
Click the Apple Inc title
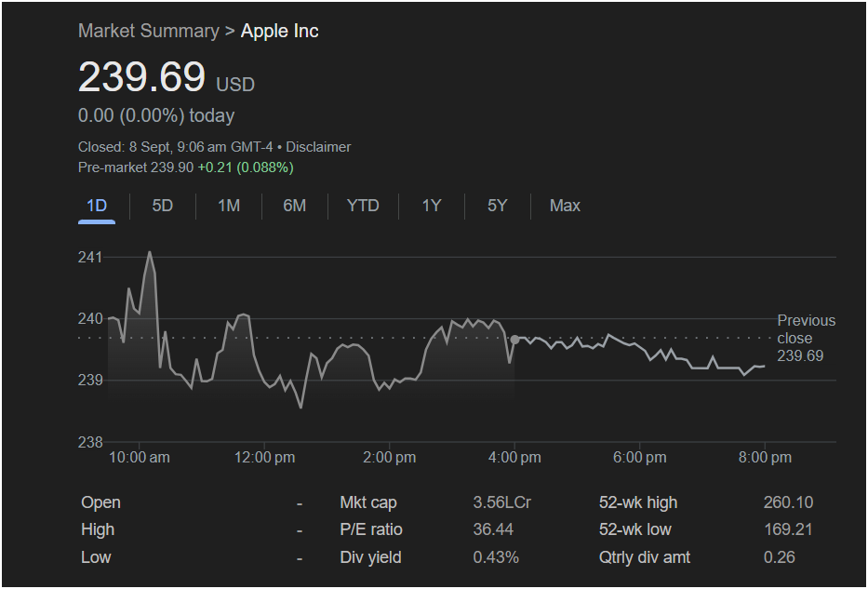(279, 31)
